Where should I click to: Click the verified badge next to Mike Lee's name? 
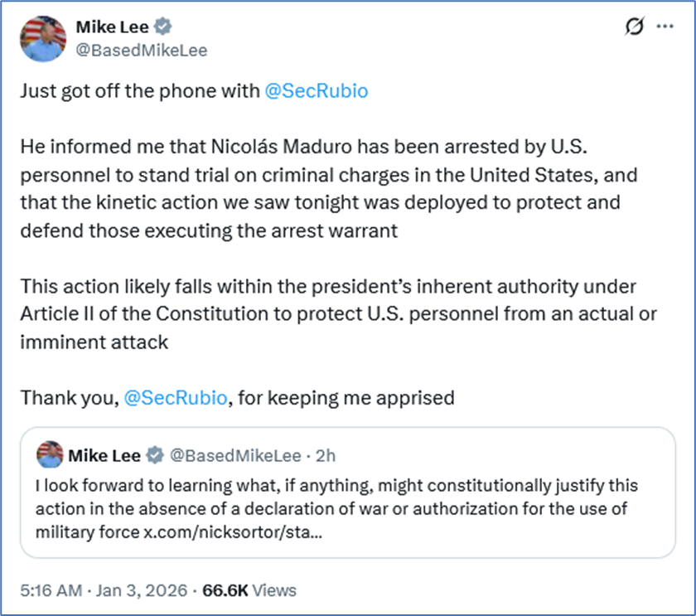[159, 27]
